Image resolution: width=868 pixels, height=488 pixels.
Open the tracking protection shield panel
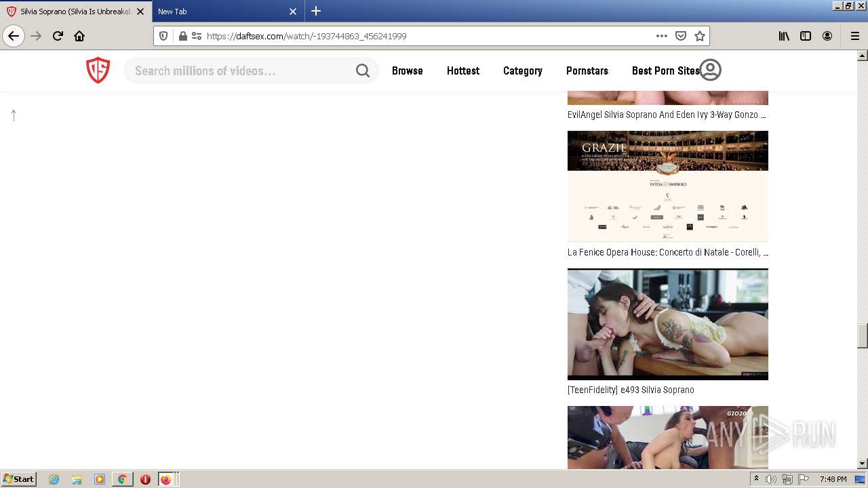[x=163, y=36]
